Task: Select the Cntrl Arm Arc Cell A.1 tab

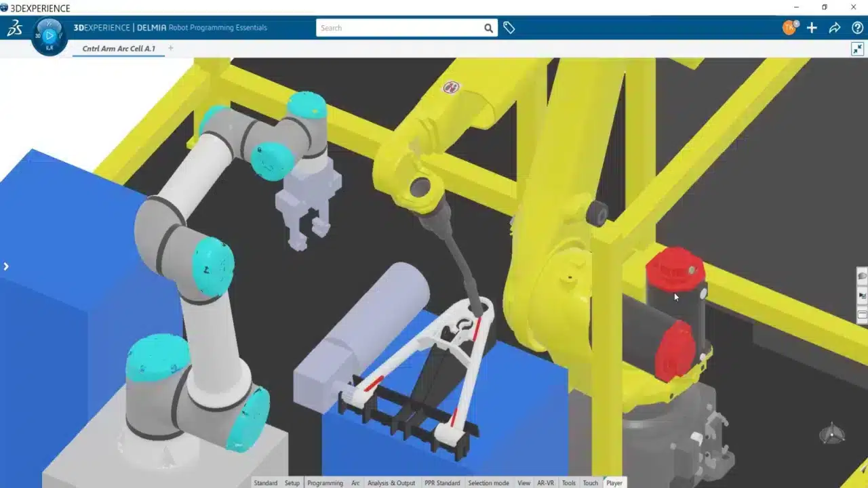Action: click(119, 48)
